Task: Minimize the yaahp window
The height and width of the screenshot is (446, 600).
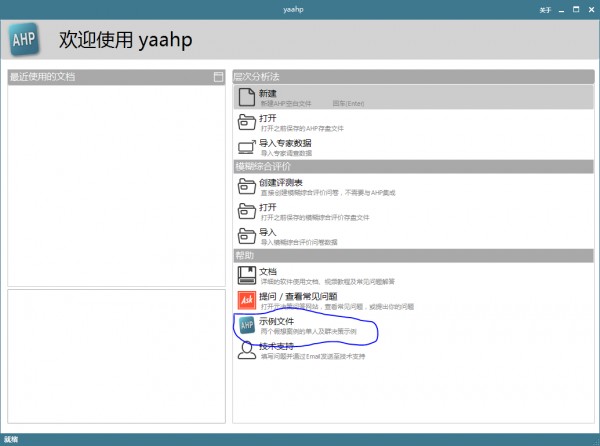Action: tap(561, 11)
